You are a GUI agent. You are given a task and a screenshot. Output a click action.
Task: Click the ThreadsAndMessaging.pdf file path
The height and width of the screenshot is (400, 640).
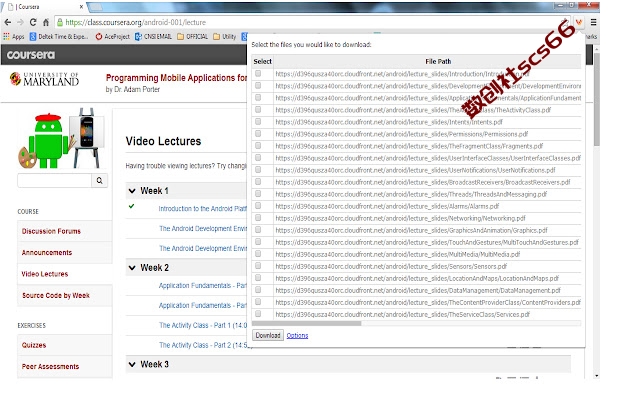tap(411, 194)
